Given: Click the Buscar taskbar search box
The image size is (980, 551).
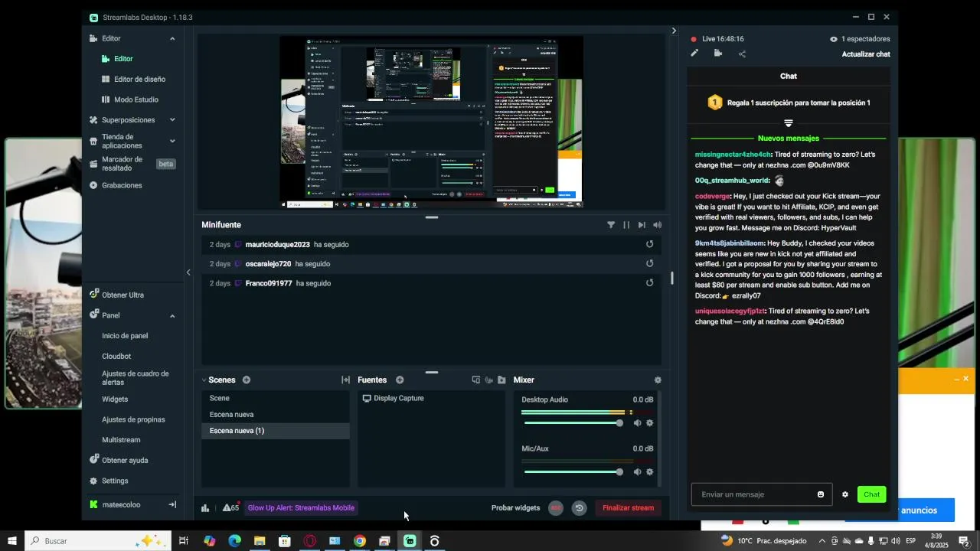Looking at the screenshot, I should click(x=100, y=541).
